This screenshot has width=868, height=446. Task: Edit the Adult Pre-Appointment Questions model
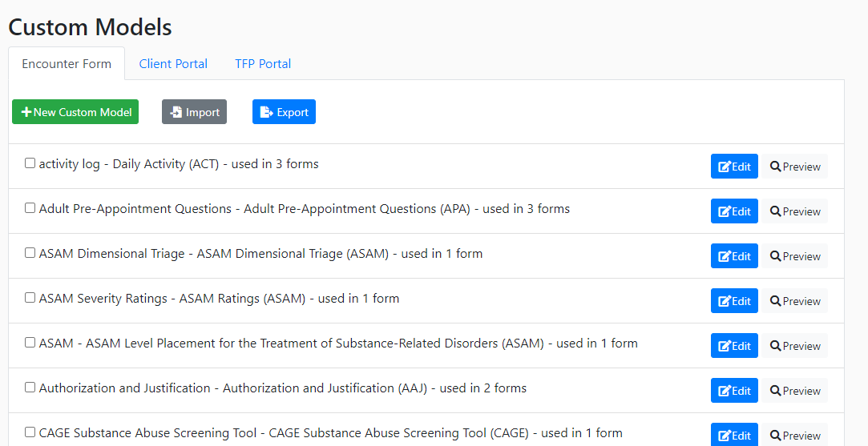coord(734,211)
